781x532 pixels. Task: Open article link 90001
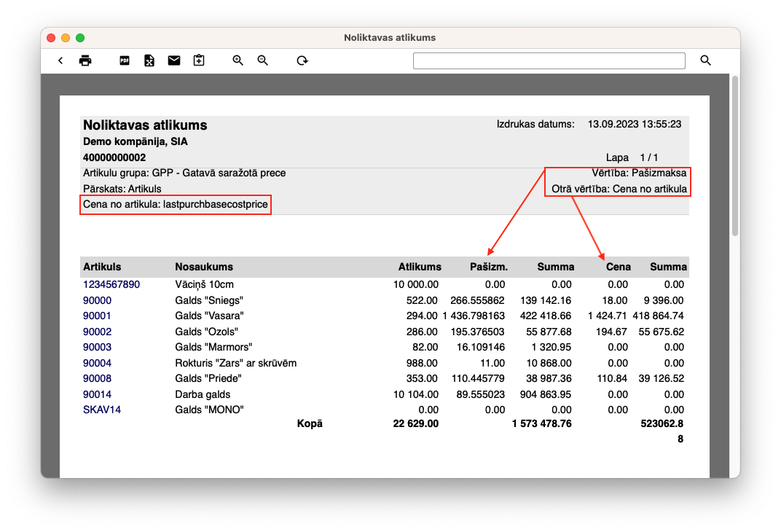click(x=97, y=316)
